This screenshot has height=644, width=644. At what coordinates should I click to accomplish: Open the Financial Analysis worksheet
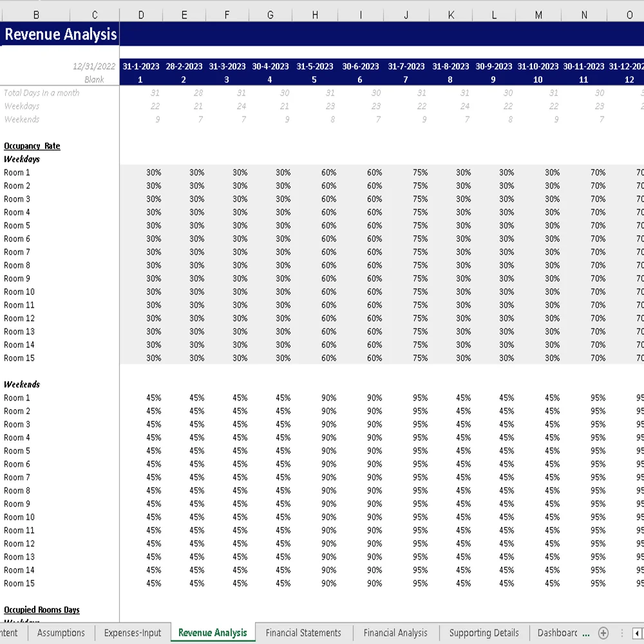pyautogui.click(x=395, y=633)
